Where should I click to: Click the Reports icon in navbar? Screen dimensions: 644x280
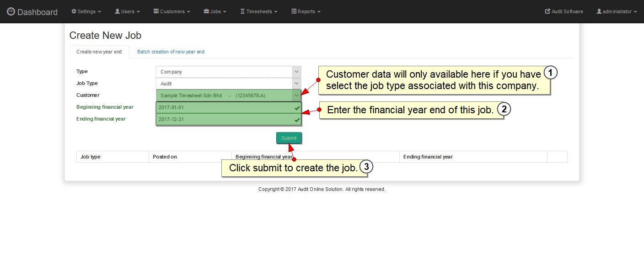pos(294,11)
